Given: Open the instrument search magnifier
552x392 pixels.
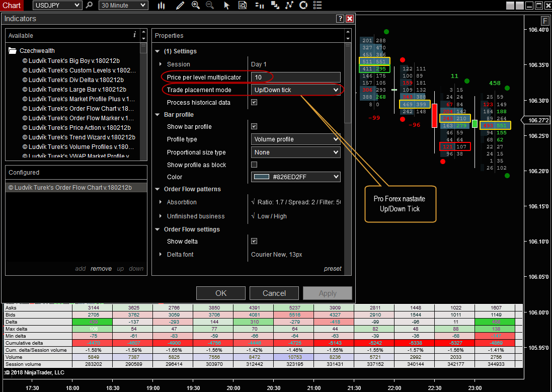Looking at the screenshot, I should (x=90, y=5).
